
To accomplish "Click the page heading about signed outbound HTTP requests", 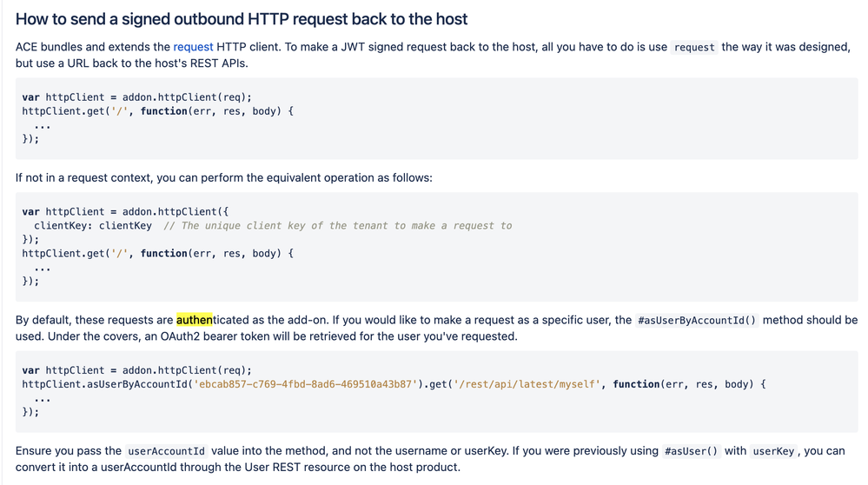I will 242,19.
